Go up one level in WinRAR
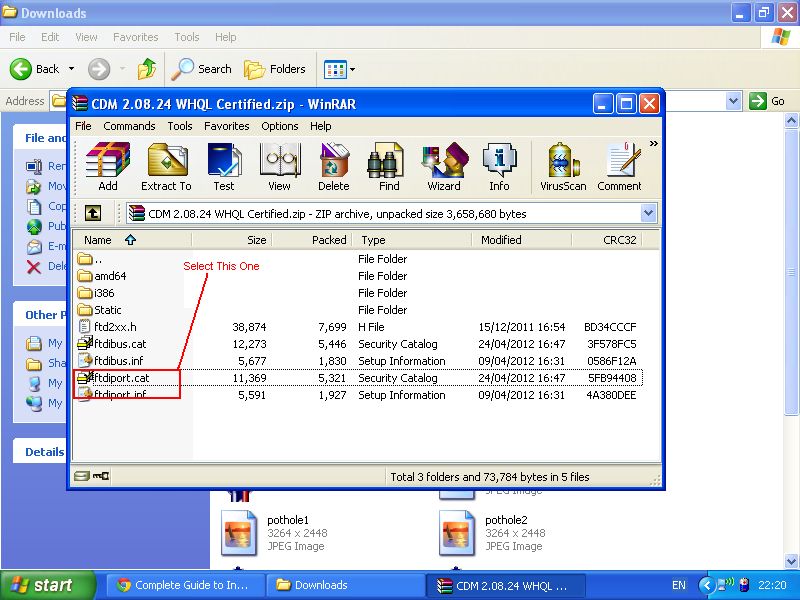 click(x=92, y=213)
